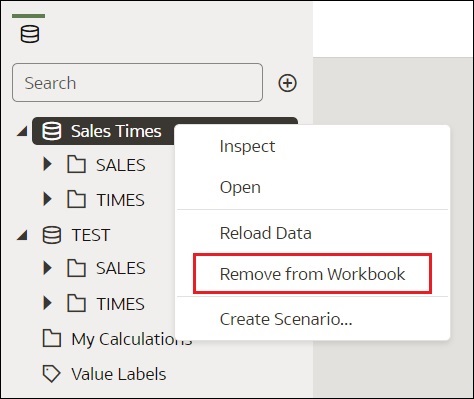Click the add data plus icon

(287, 83)
